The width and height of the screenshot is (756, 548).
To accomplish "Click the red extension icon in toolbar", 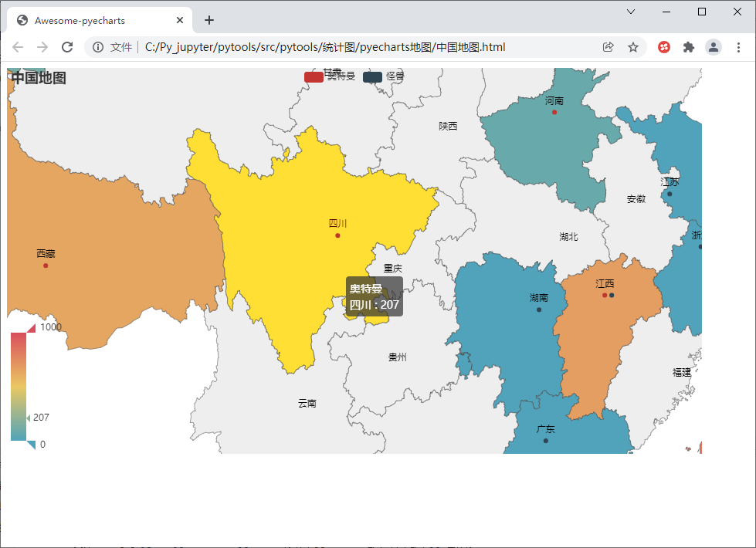I will [x=664, y=47].
